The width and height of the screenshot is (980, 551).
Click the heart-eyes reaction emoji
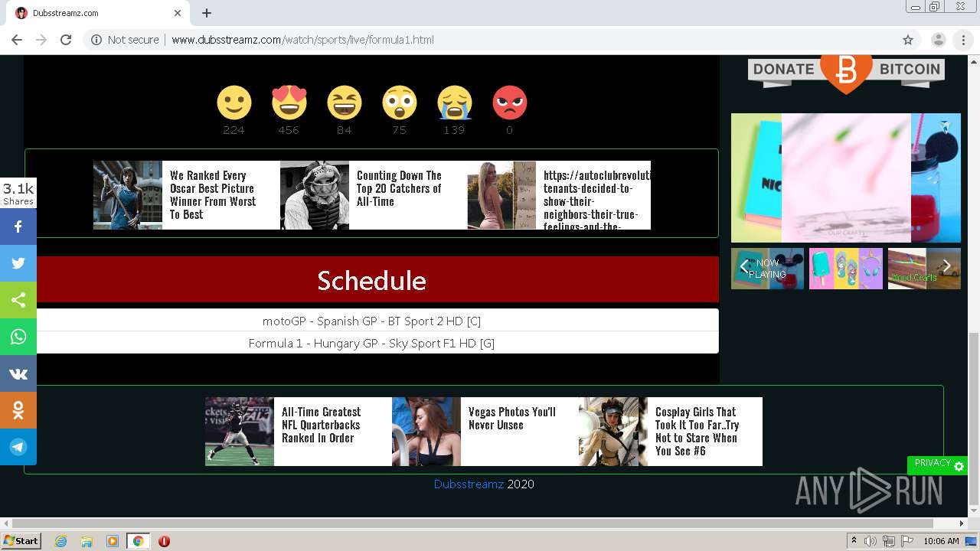[289, 103]
